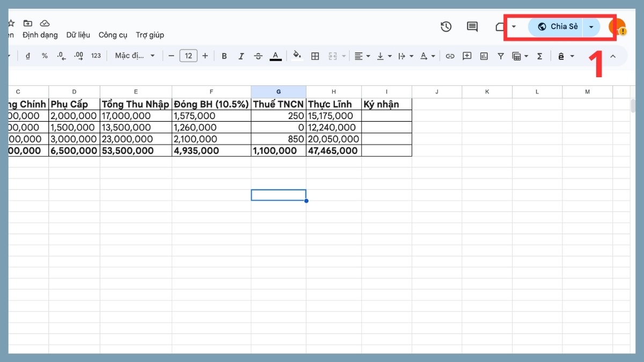Open version history icon

tap(446, 26)
